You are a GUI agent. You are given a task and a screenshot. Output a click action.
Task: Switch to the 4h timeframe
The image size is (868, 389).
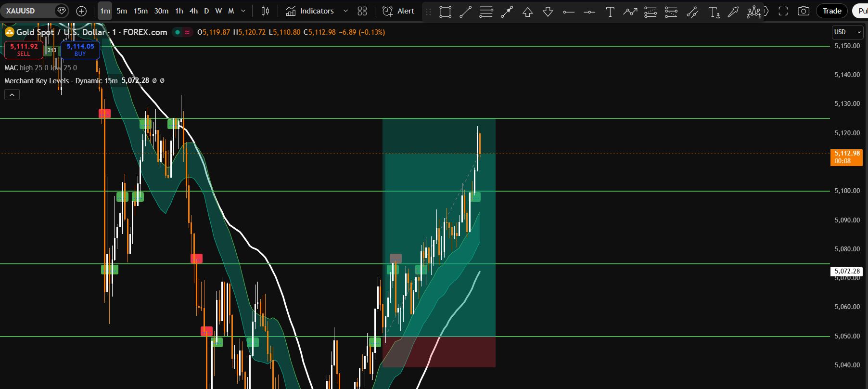[193, 11]
